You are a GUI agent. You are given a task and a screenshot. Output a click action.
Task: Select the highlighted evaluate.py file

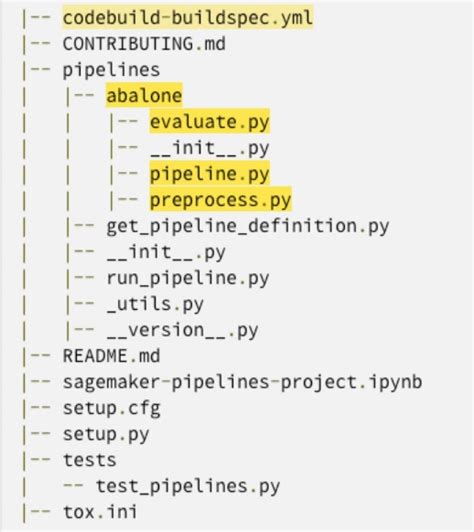click(x=210, y=121)
